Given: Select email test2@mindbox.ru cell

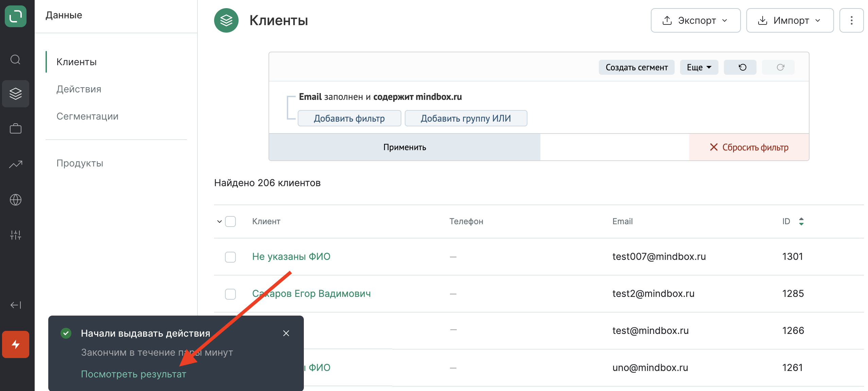Looking at the screenshot, I should tap(653, 294).
